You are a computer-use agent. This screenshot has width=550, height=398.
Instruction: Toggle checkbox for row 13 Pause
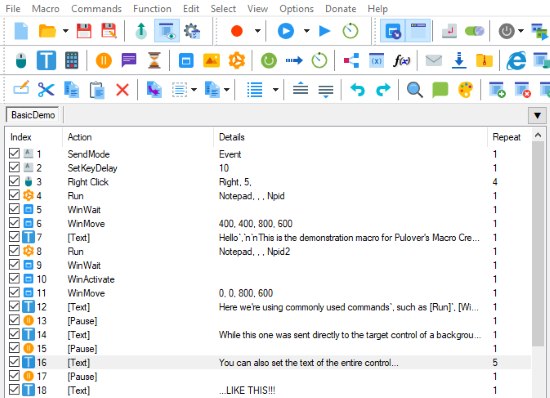(14, 320)
